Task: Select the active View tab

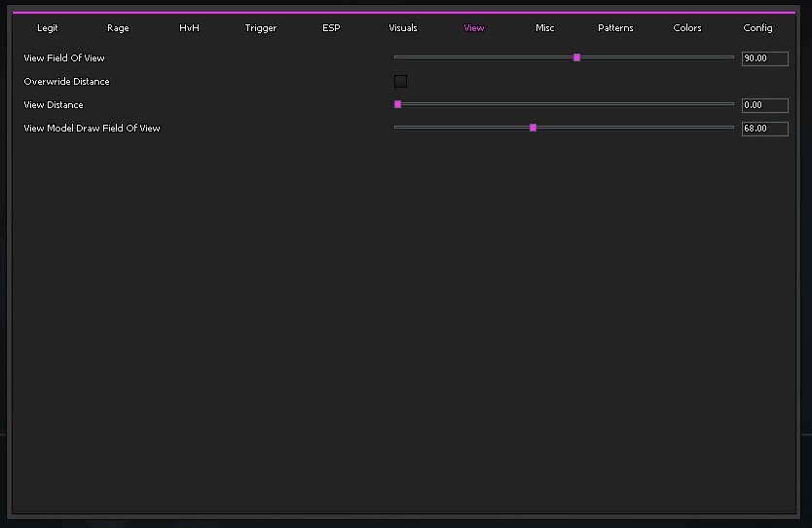Action: click(x=474, y=28)
